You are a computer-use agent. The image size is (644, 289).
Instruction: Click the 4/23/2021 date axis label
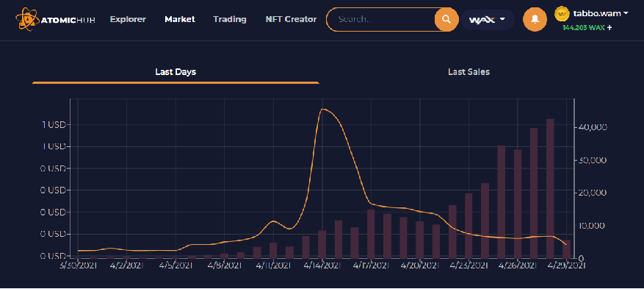(x=469, y=265)
